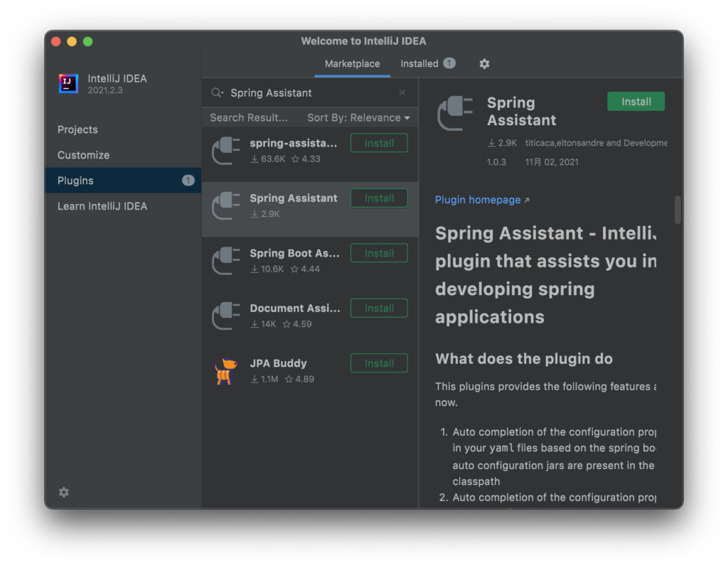Open Projects in the sidebar
The width and height of the screenshot is (728, 568).
coord(77,129)
